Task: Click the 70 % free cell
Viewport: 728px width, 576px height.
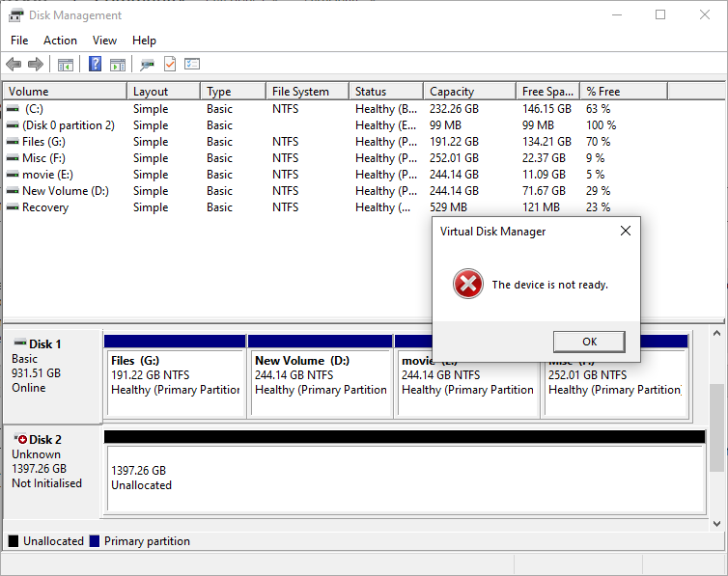Action: [598, 142]
